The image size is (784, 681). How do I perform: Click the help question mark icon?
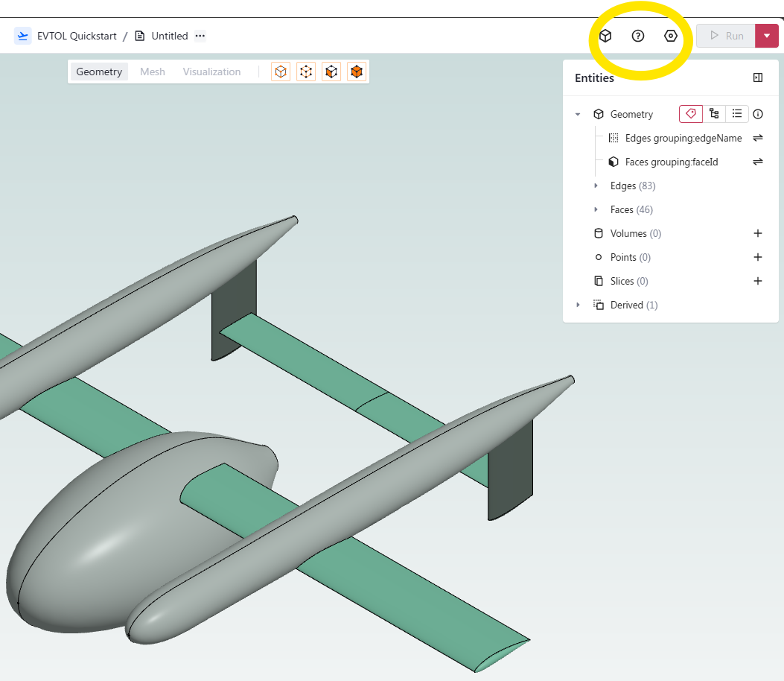[637, 36]
